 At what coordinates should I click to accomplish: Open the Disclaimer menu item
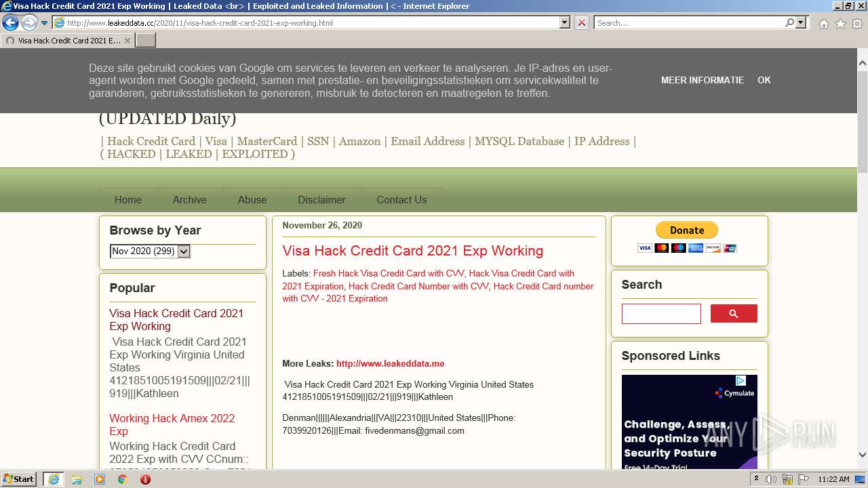point(321,200)
